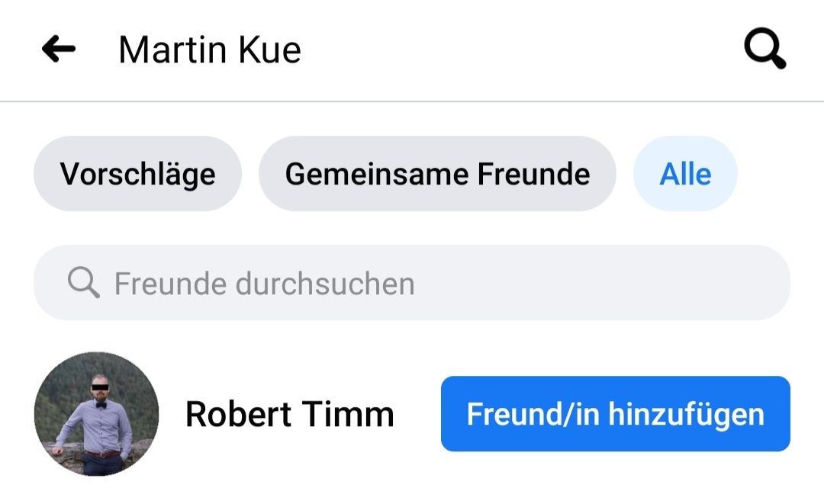Open search with the top-right magnifier

(764, 50)
